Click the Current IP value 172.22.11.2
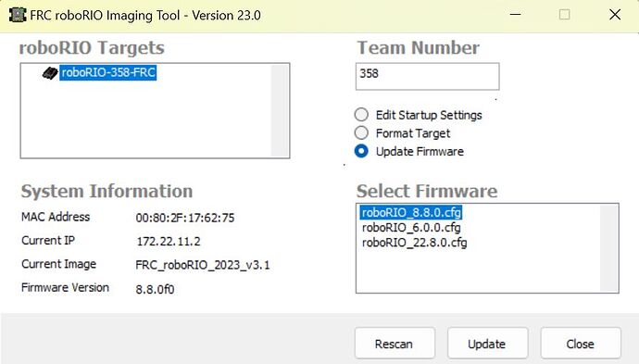Image resolution: width=639 pixels, height=364 pixels. click(x=169, y=242)
